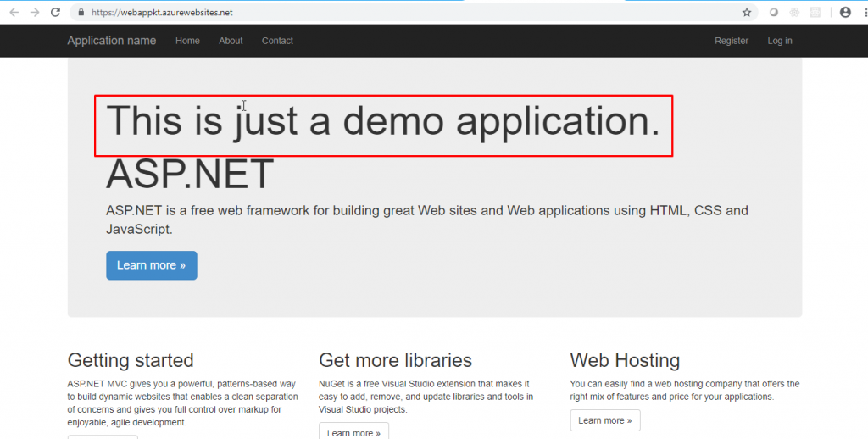Viewport: 868px width, 439px height.
Task: Open the About nav item
Action: (x=231, y=41)
